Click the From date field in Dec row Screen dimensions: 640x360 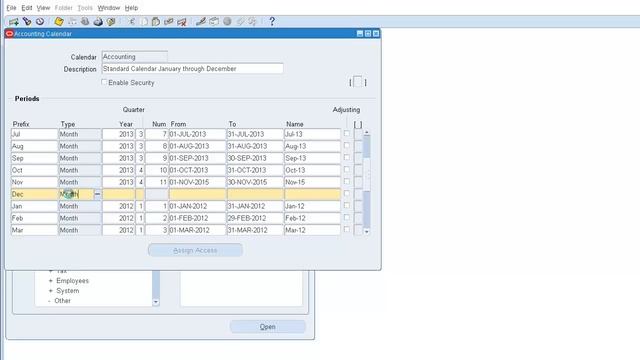click(x=198, y=194)
